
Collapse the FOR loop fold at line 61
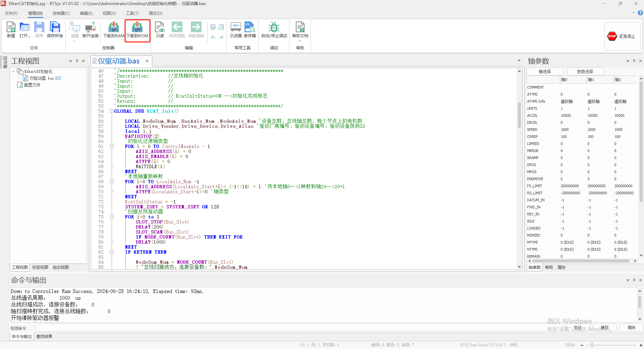point(112,146)
